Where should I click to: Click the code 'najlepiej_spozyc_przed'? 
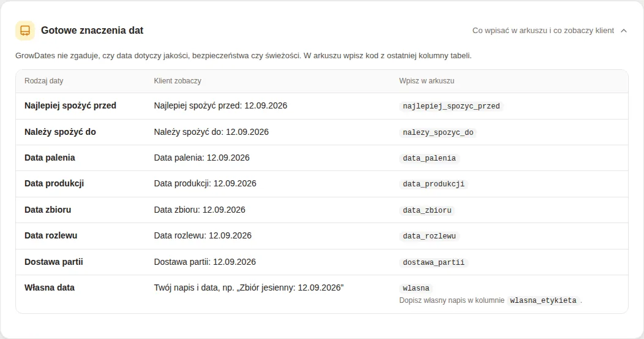451,106
